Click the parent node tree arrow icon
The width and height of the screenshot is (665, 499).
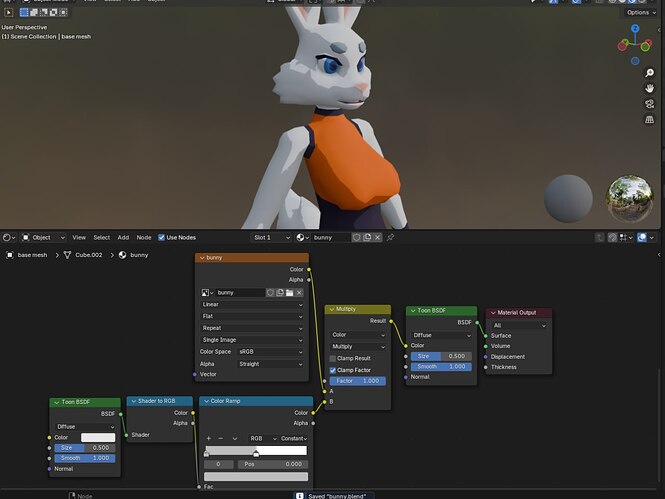pos(600,237)
